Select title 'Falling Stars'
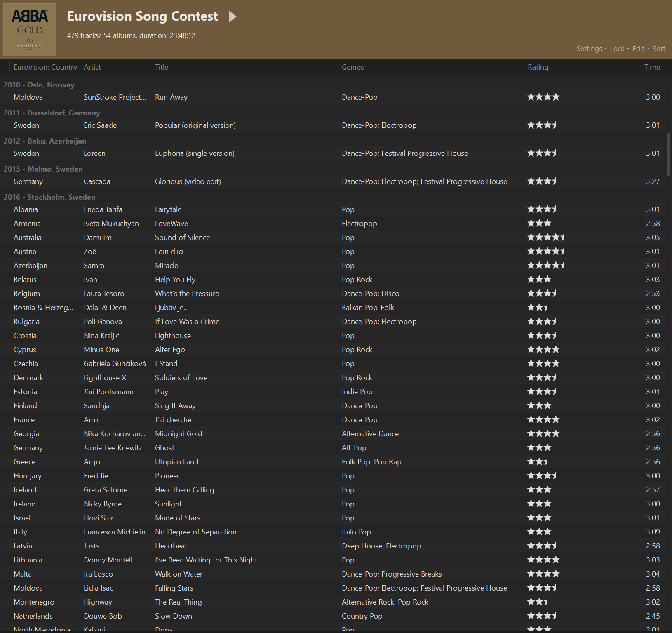 pos(174,588)
